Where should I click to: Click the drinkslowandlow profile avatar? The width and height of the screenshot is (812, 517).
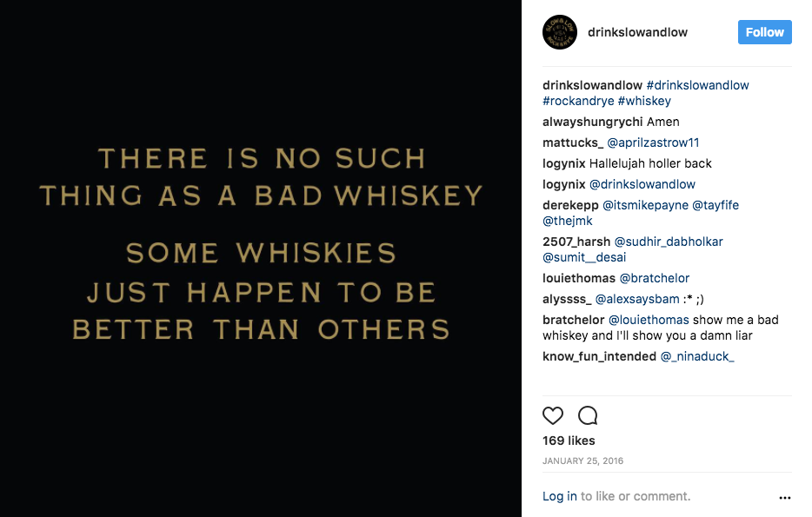pos(560,33)
